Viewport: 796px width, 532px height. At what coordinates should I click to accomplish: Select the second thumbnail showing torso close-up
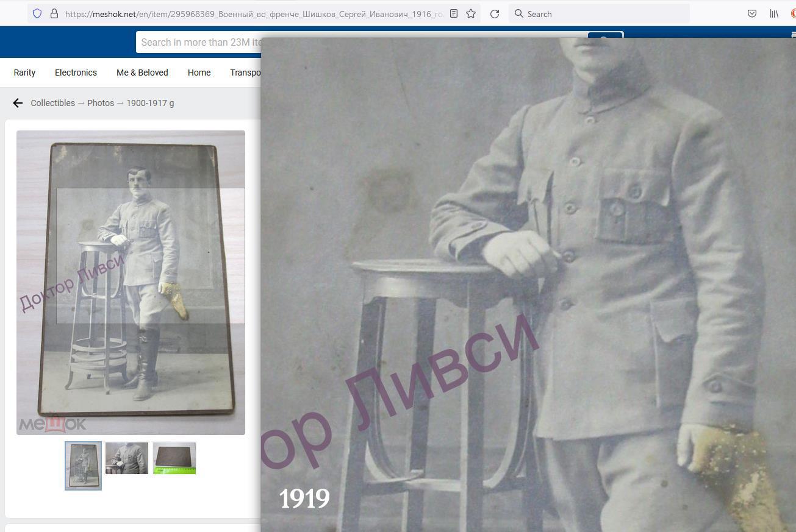[x=127, y=458]
